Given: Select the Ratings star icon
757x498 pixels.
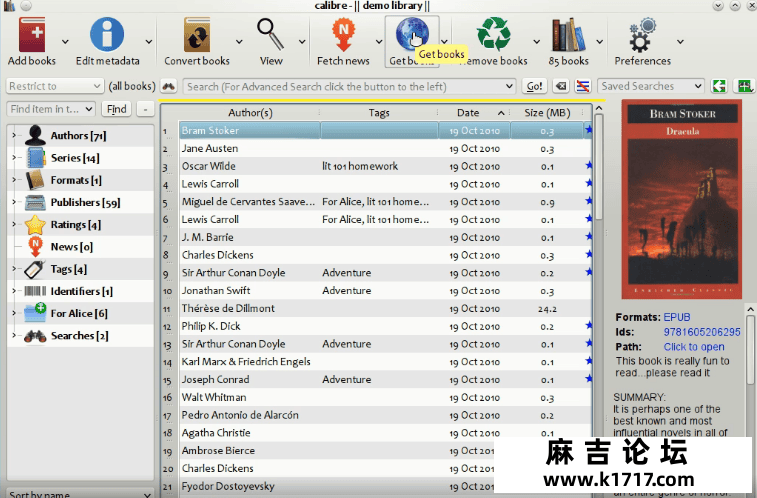Looking at the screenshot, I should (35, 224).
